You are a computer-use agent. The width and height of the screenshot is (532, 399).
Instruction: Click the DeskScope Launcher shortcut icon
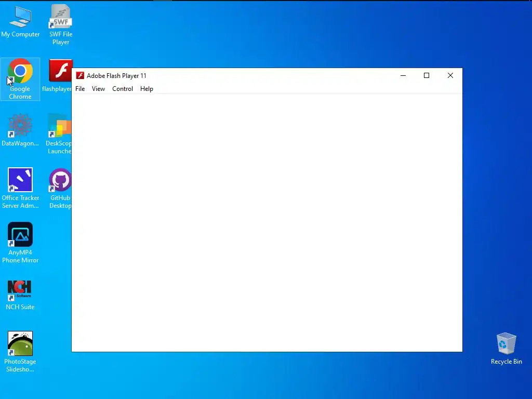(60, 126)
